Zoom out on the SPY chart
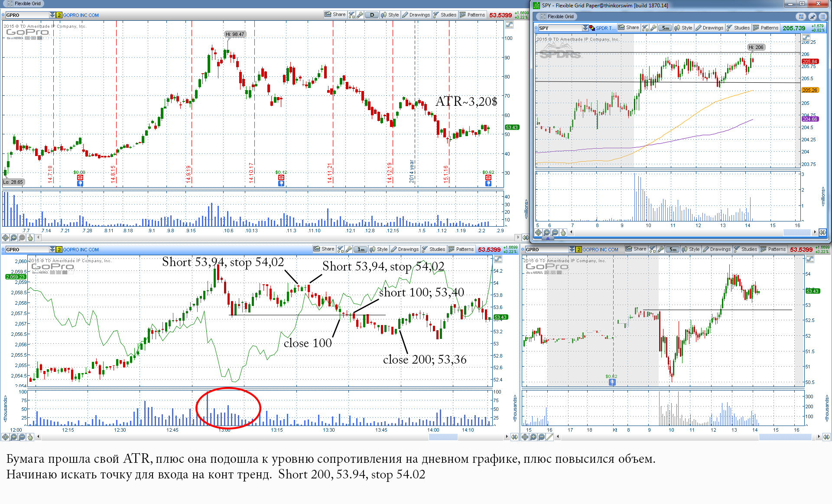Image resolution: width=832 pixels, height=504 pixels. [x=555, y=232]
